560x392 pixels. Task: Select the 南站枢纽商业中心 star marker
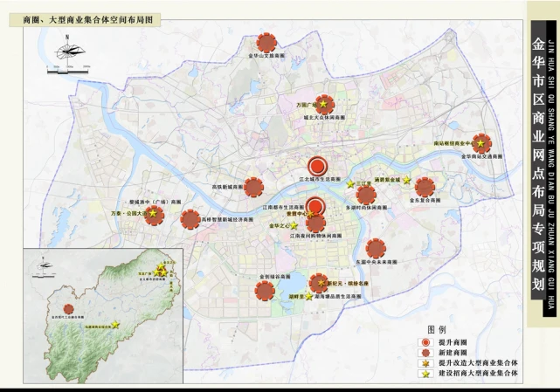coord(476,143)
